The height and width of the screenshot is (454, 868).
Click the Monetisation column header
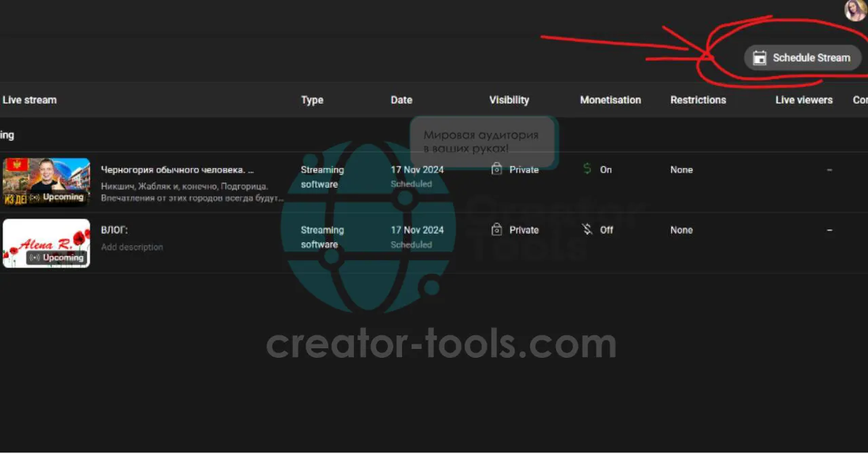click(610, 100)
